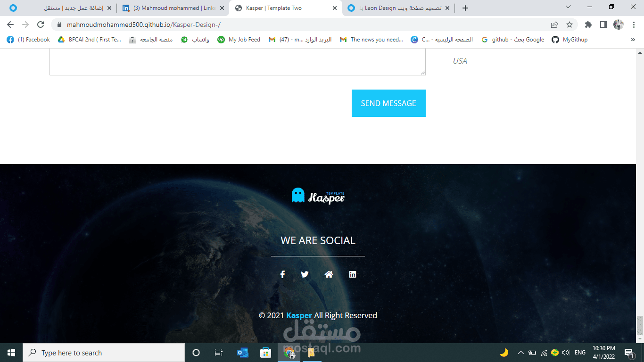Click the Kasper link in copyright line

(299, 315)
